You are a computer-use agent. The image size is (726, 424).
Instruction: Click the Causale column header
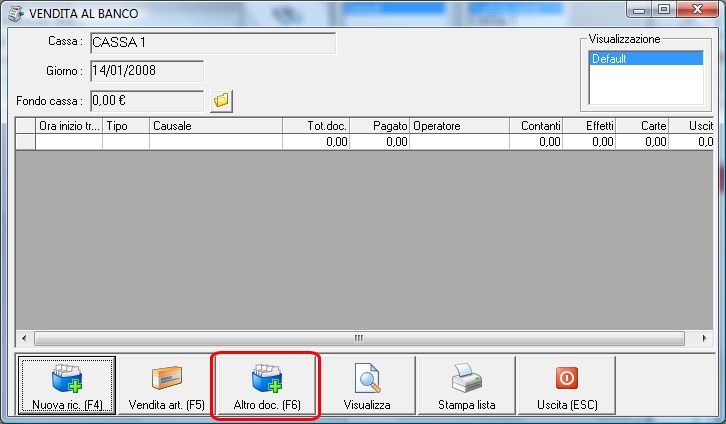216,126
